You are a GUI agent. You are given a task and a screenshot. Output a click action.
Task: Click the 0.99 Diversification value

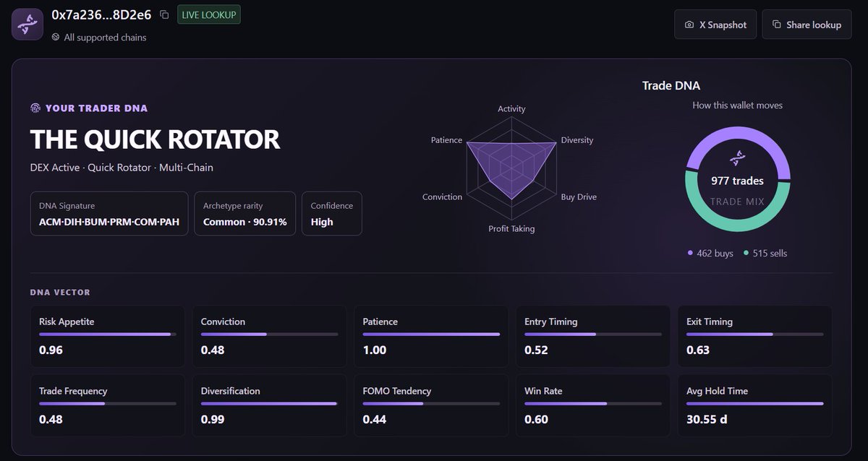(213, 420)
